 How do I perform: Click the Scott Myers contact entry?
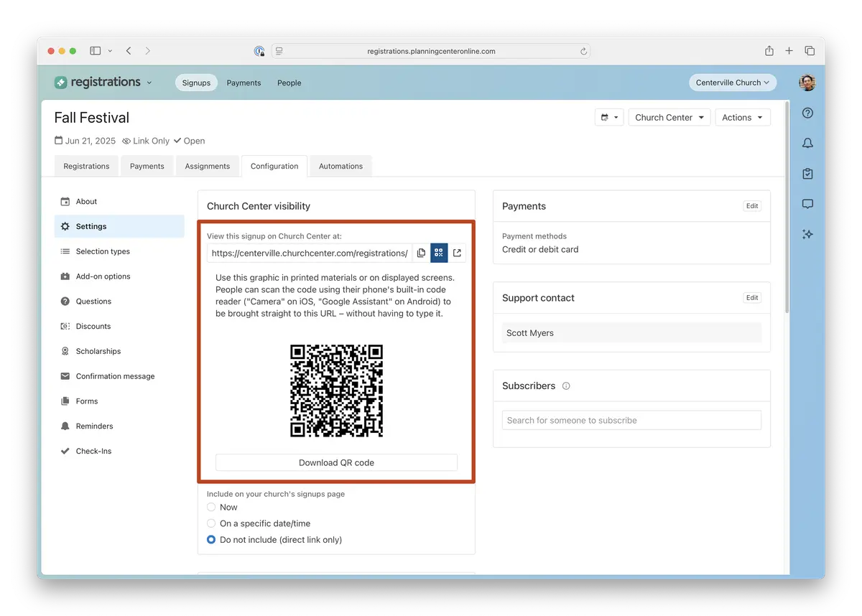pos(631,333)
